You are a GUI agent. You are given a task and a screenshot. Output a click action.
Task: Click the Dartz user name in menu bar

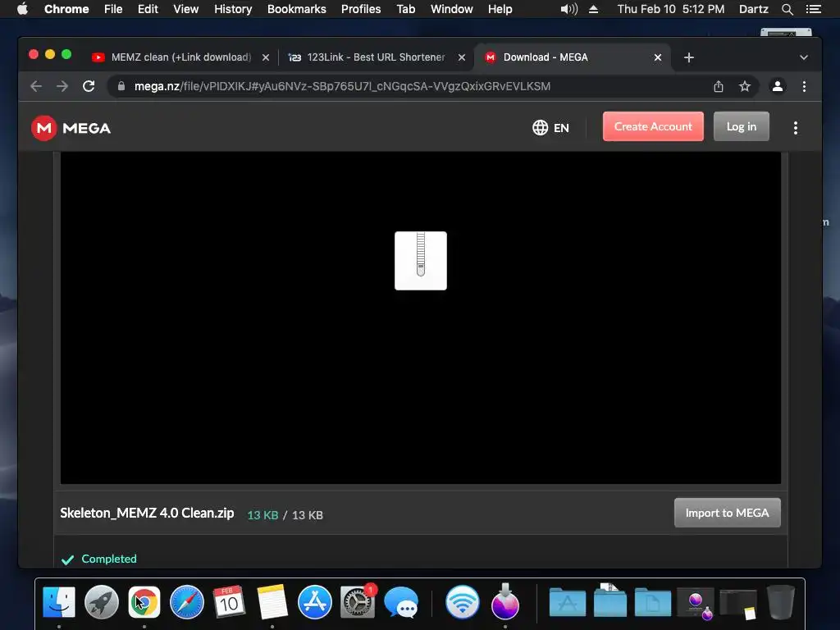754,9
